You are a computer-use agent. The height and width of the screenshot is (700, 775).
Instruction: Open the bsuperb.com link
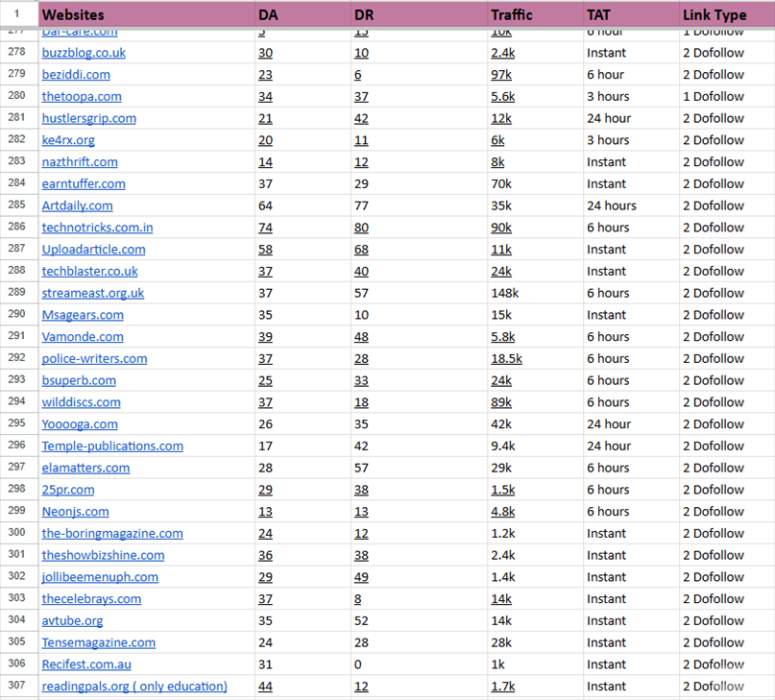pyautogui.click(x=79, y=380)
